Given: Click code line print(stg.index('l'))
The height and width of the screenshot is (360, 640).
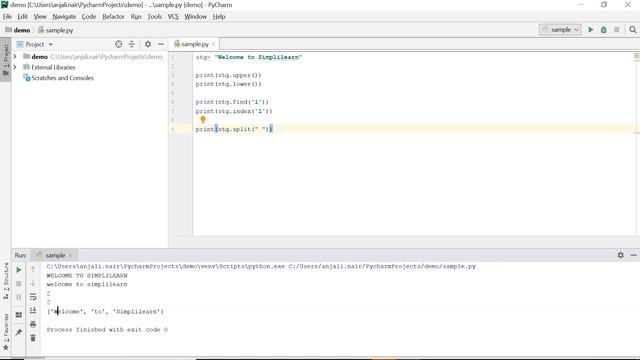Looking at the screenshot, I should point(233,111).
